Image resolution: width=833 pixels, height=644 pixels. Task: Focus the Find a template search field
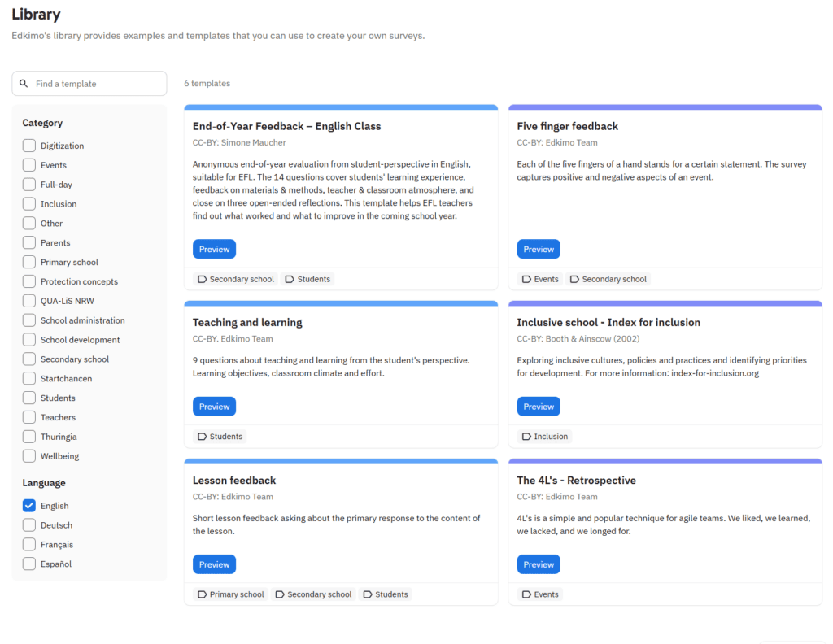[x=89, y=84]
